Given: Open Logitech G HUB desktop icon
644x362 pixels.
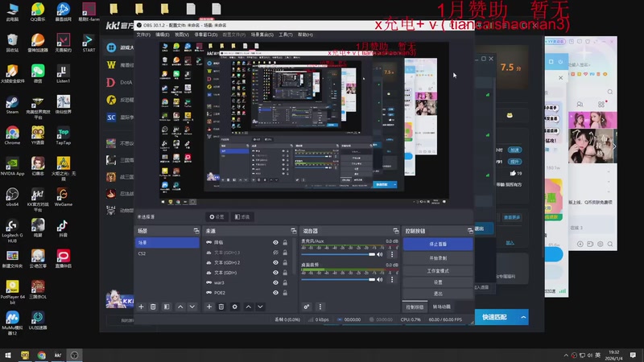Looking at the screenshot, I should (12, 231).
